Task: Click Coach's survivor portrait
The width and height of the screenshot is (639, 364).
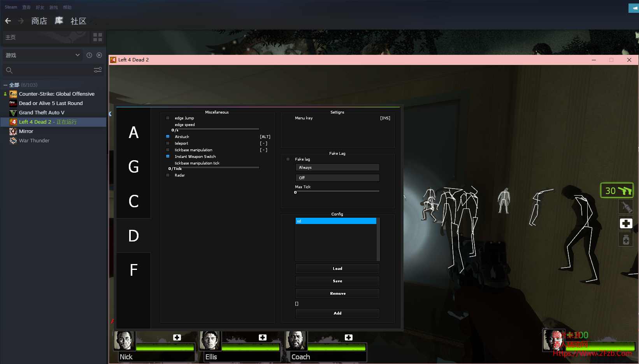Action: tap(296, 341)
